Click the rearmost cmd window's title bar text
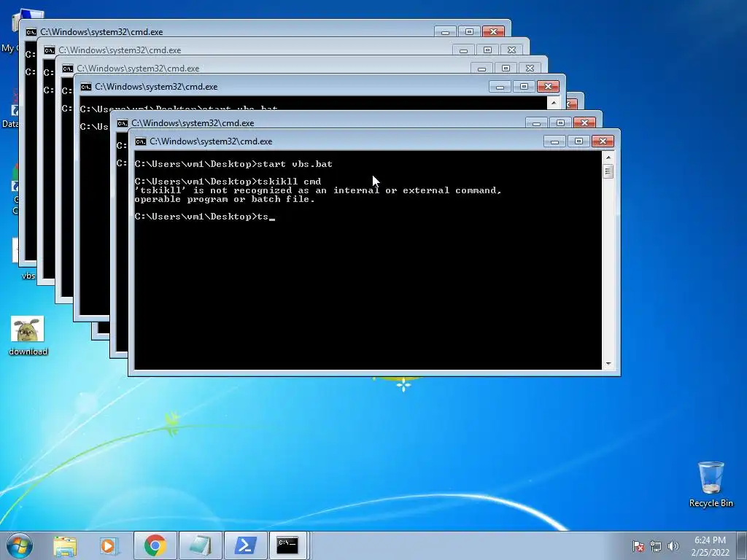 [x=101, y=32]
